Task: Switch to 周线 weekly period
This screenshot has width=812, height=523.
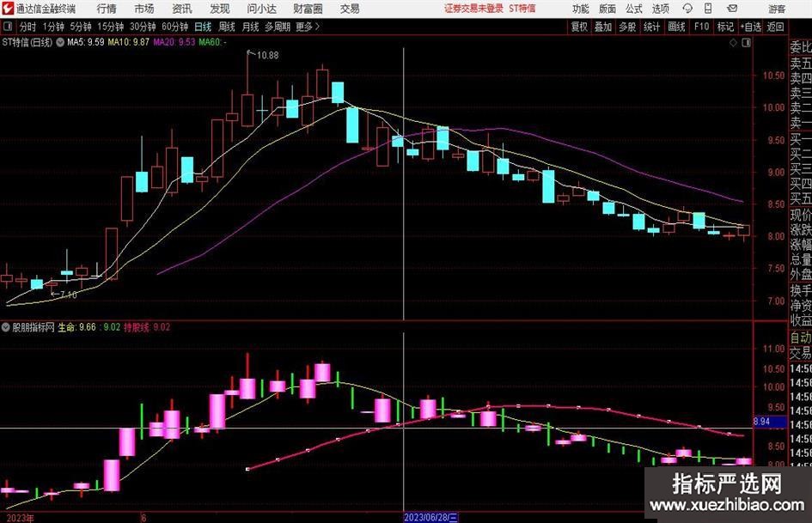Action: [227, 27]
